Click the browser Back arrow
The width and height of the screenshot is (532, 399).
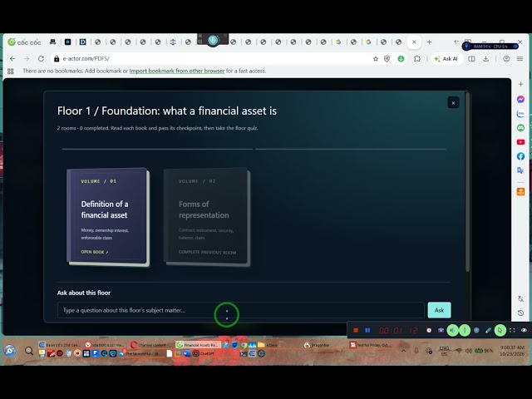point(12,59)
